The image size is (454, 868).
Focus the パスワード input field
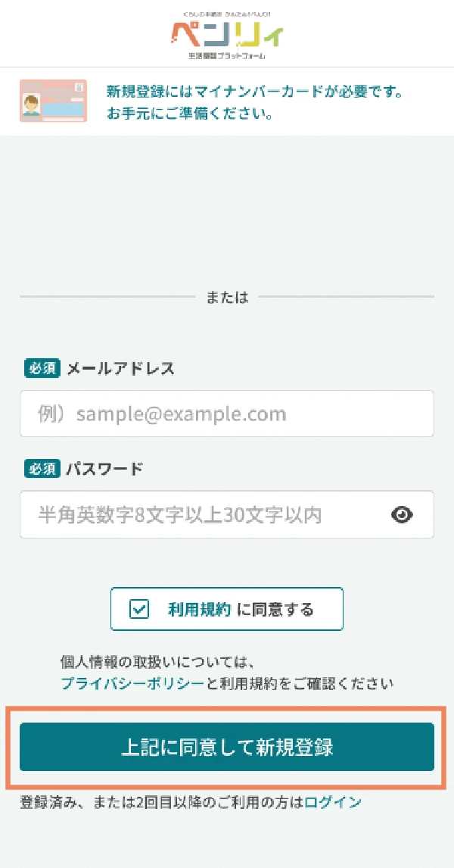click(204, 515)
